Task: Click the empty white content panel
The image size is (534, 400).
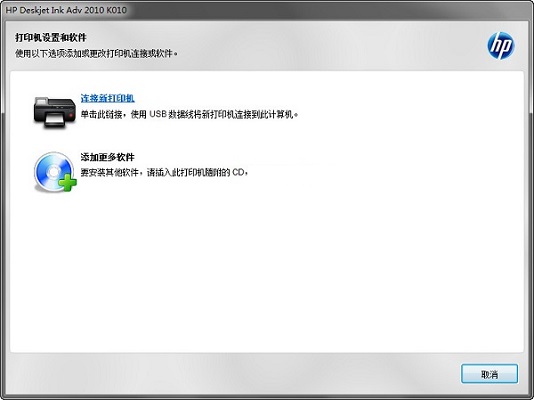Action: click(x=267, y=266)
